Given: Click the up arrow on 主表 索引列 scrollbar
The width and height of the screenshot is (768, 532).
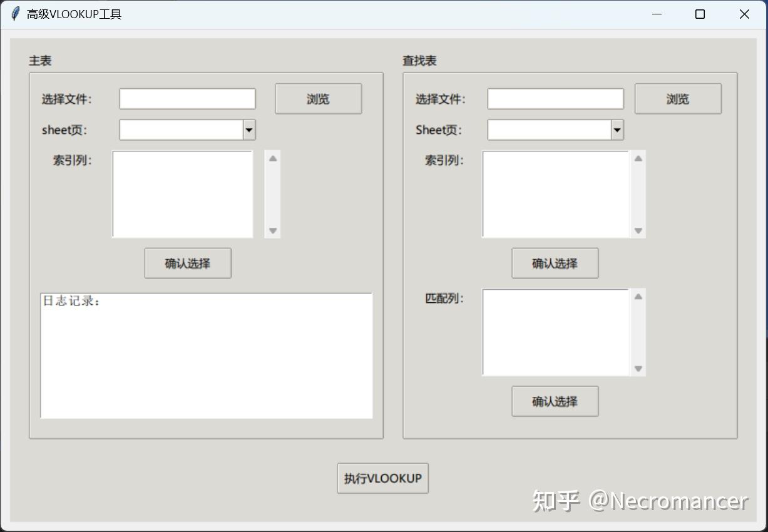Looking at the screenshot, I should (x=272, y=158).
